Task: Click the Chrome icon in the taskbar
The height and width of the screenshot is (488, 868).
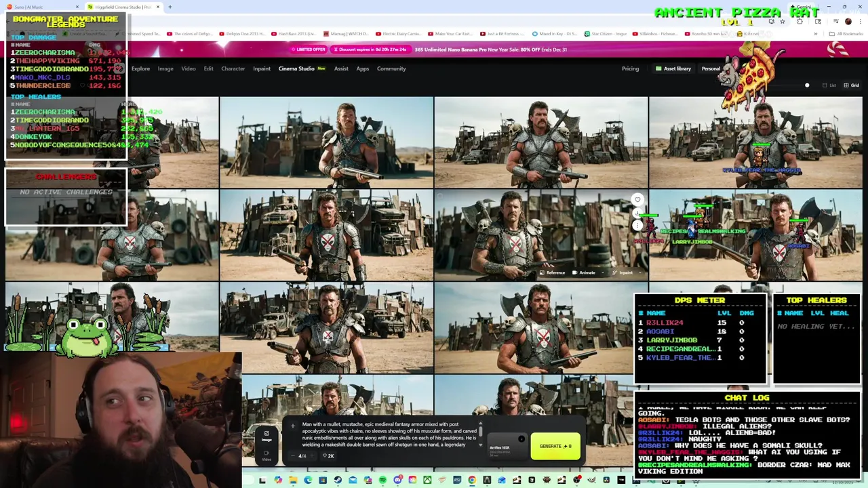Action: 472,481
